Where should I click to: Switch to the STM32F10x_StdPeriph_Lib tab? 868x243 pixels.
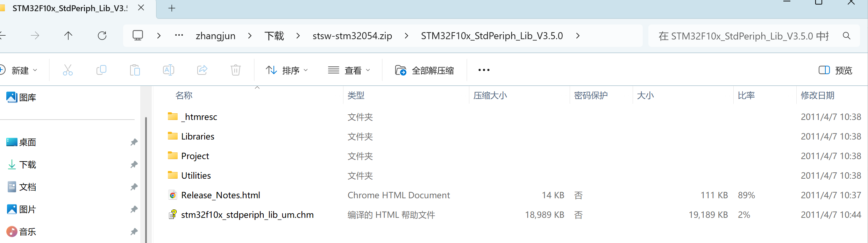click(x=70, y=8)
